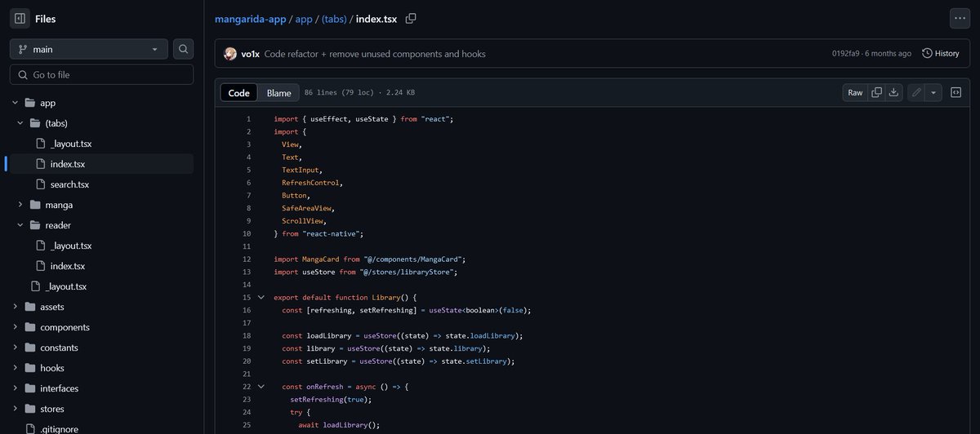This screenshot has width=980, height=434.
Task: Copy raw file contents icon
Action: (876, 92)
